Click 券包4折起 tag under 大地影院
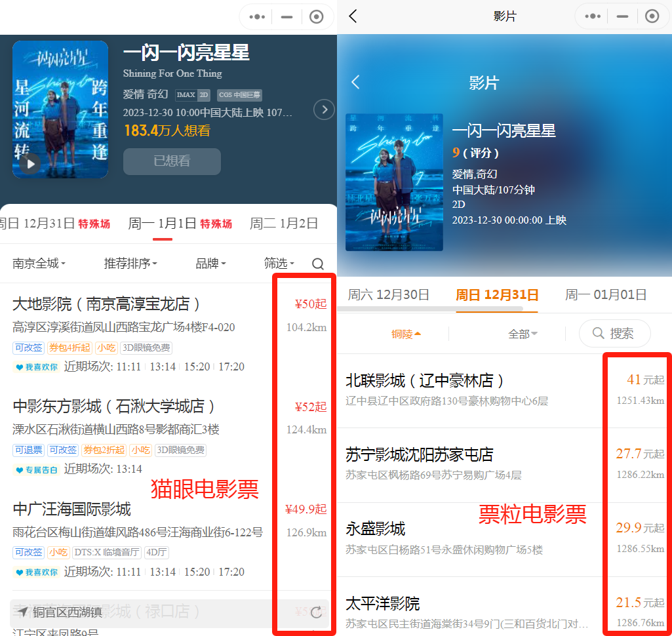 pos(69,348)
